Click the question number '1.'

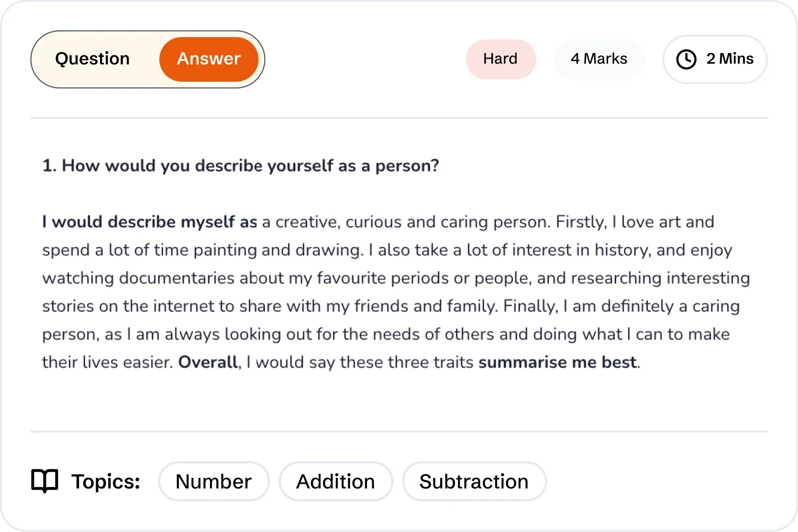49,165
